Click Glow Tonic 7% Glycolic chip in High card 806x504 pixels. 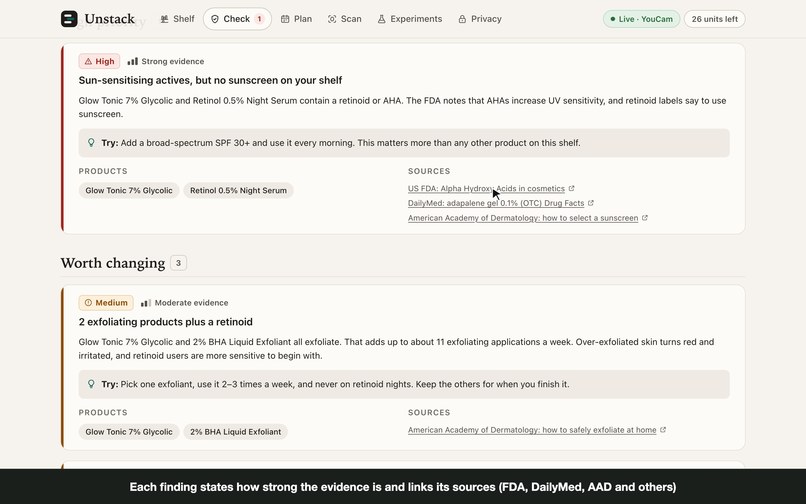point(129,190)
